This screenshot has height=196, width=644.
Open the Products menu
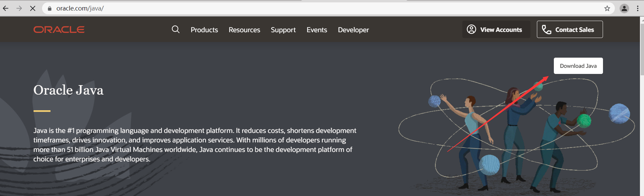click(x=204, y=30)
